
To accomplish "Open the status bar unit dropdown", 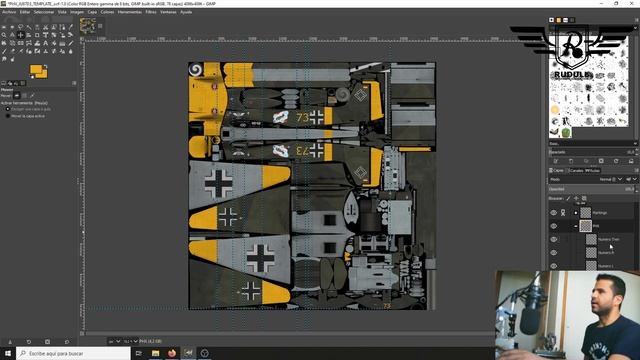I will (114, 341).
